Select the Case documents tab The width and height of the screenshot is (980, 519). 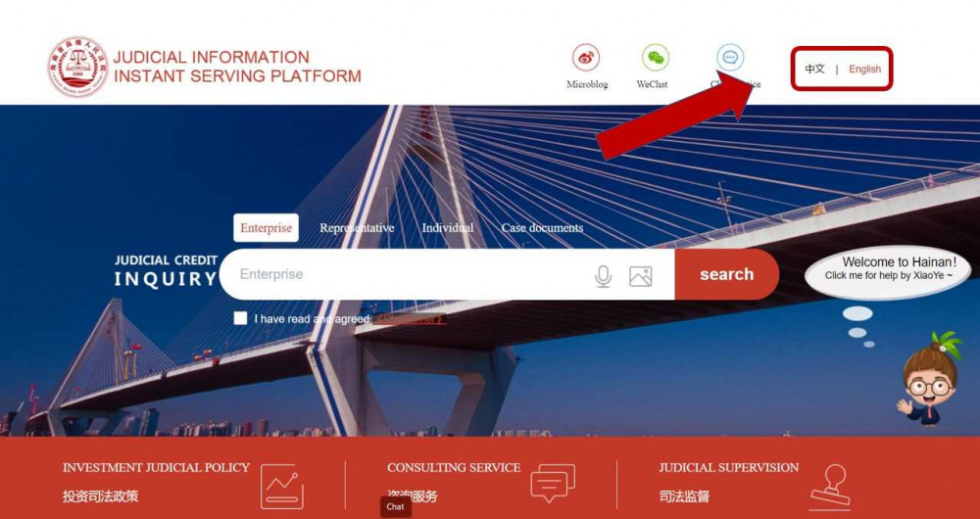[x=542, y=228]
